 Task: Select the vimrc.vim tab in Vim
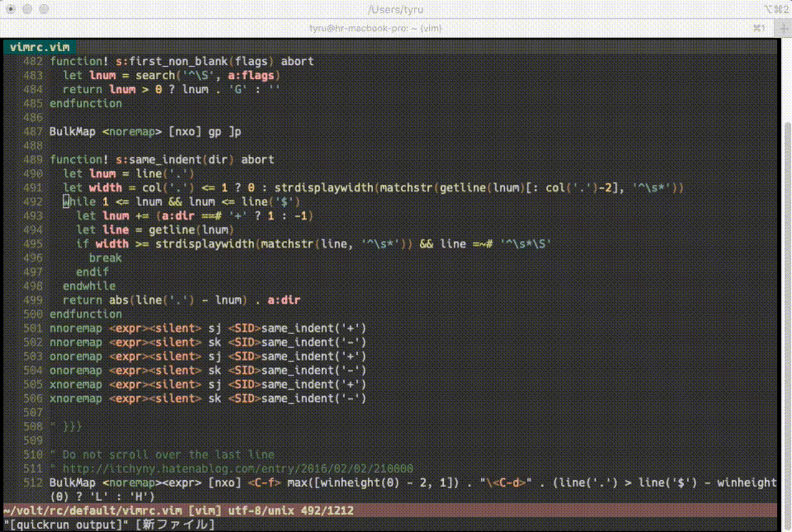click(x=40, y=47)
